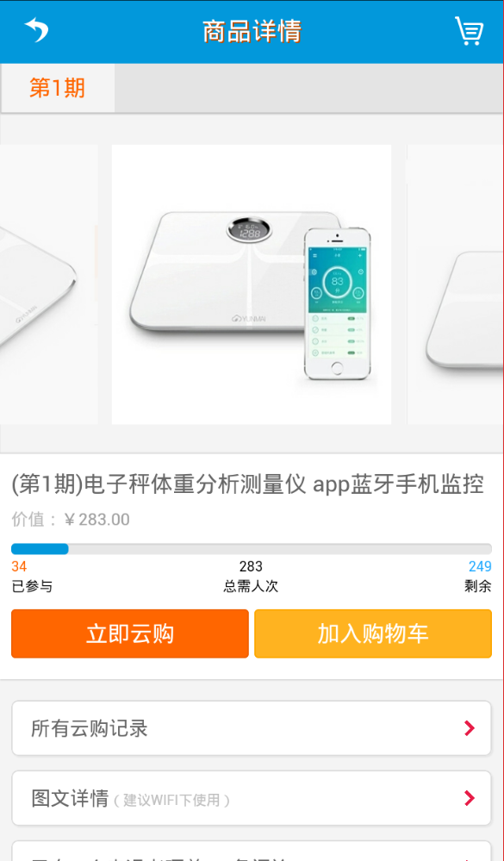Tap the back arrow icon
Image resolution: width=504 pixels, height=861 pixels.
click(36, 29)
